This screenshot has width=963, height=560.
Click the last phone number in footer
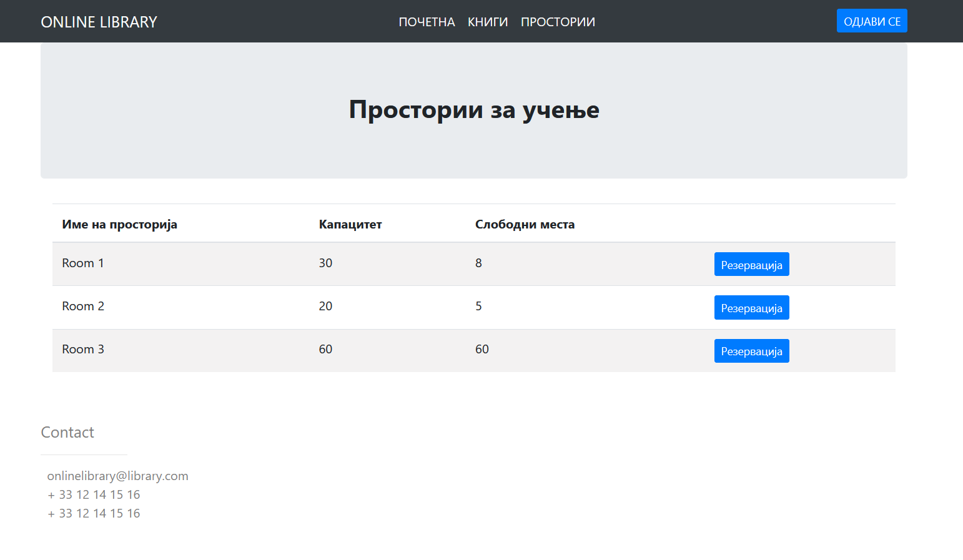pyautogui.click(x=94, y=513)
